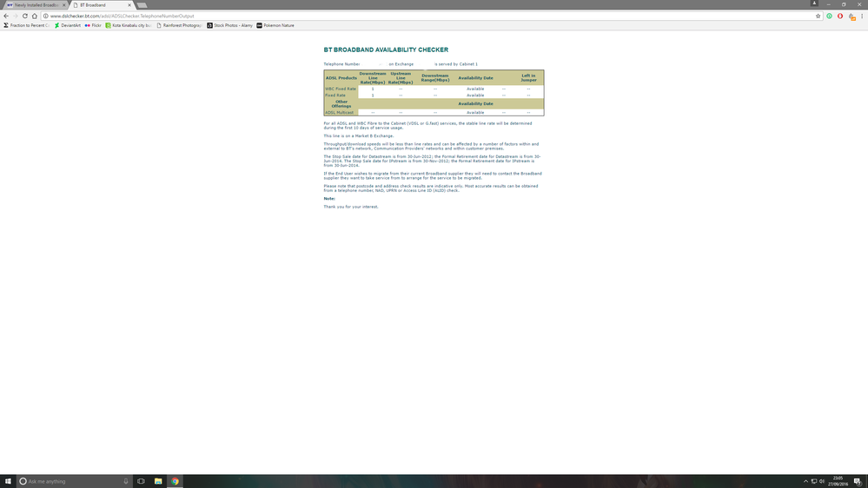Show hidden system tray icons

pos(805,481)
